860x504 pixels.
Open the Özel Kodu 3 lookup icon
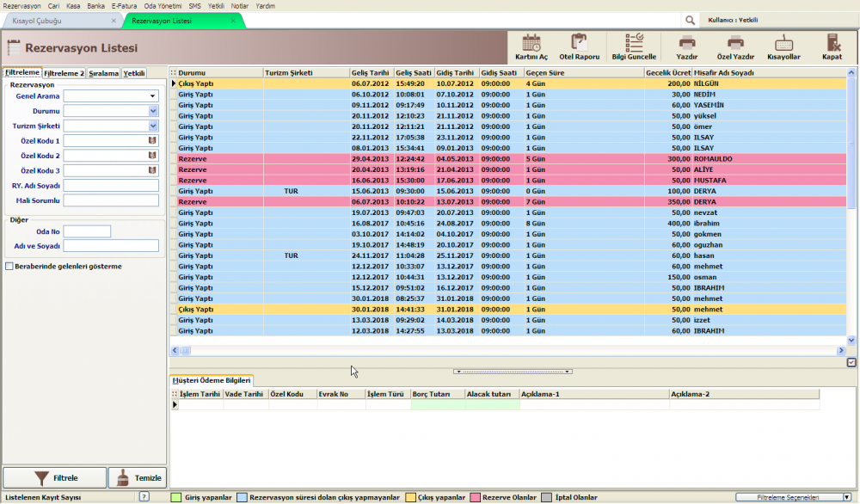(152, 170)
